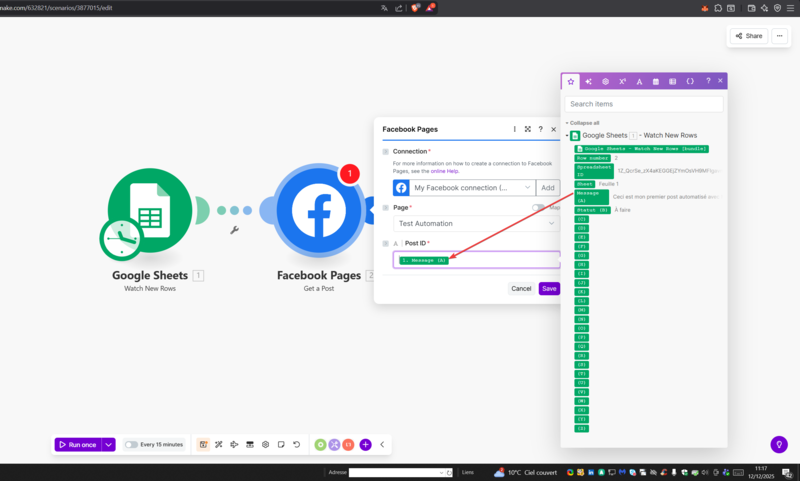Open the date and time functions tab
The height and width of the screenshot is (481, 800).
click(x=656, y=81)
